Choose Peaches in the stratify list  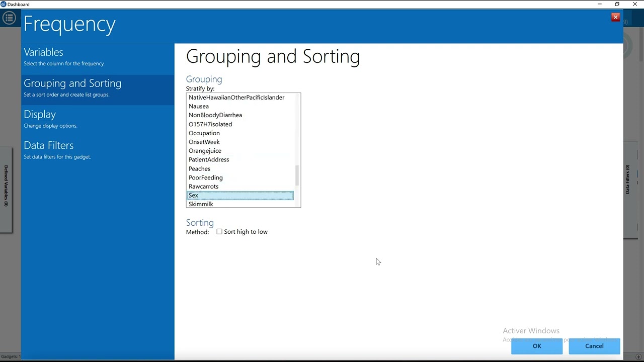240,168
